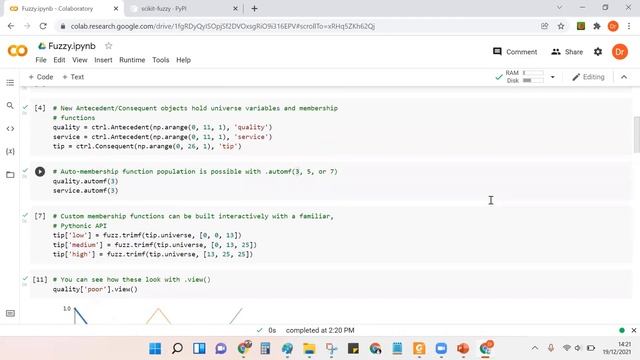
Task: Close the scikit-fuzzy PyPI tab
Action: point(235,9)
